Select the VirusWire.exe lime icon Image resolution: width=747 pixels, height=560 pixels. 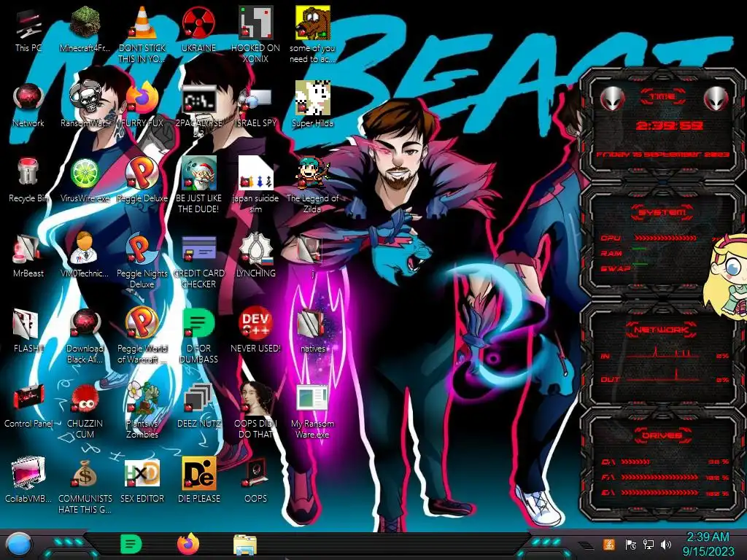pos(85,174)
